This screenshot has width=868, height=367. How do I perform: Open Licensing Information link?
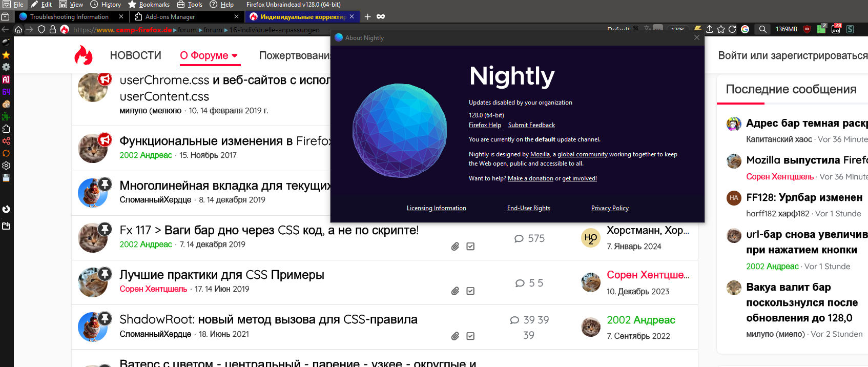(437, 208)
